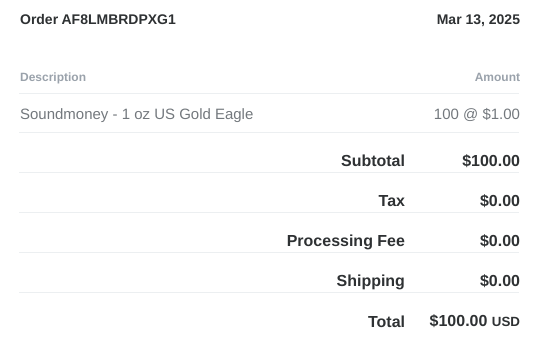The height and width of the screenshot is (360, 547).
Task: Click the Processing Fee label
Action: [x=346, y=241]
